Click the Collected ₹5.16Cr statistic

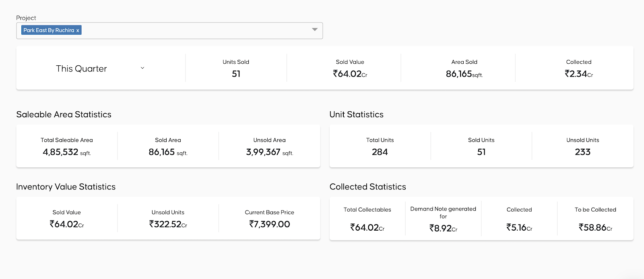pyautogui.click(x=519, y=227)
